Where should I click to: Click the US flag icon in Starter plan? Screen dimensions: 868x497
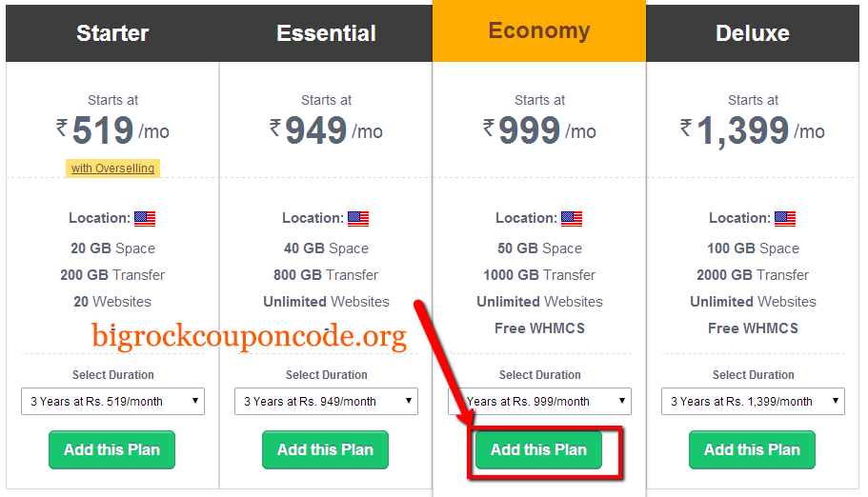pyautogui.click(x=145, y=219)
